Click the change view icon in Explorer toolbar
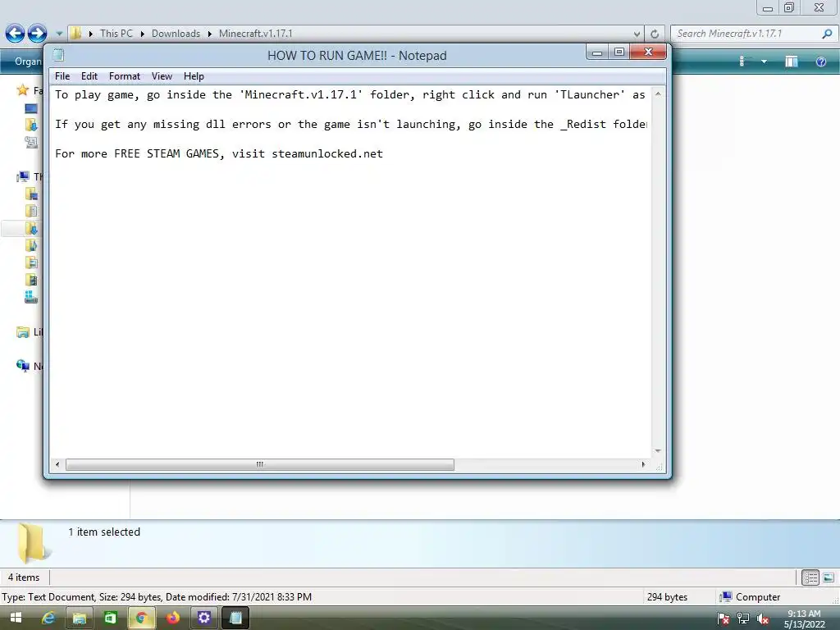 [x=742, y=62]
